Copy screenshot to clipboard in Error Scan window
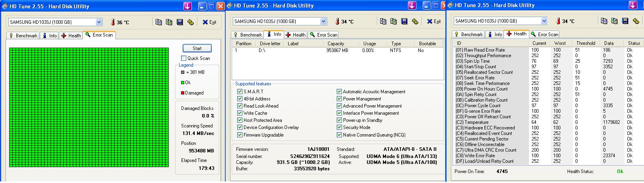Screen dimensions: 644x183 169,22
